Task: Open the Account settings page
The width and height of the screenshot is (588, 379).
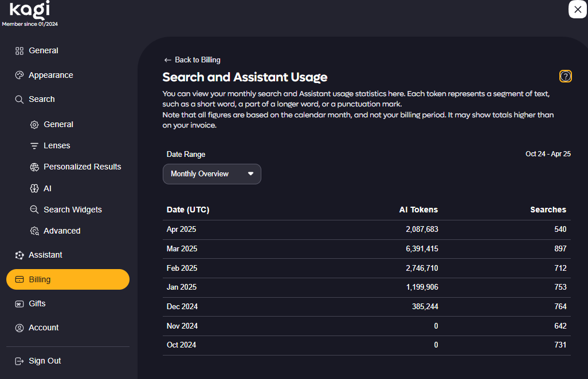Action: tap(44, 327)
